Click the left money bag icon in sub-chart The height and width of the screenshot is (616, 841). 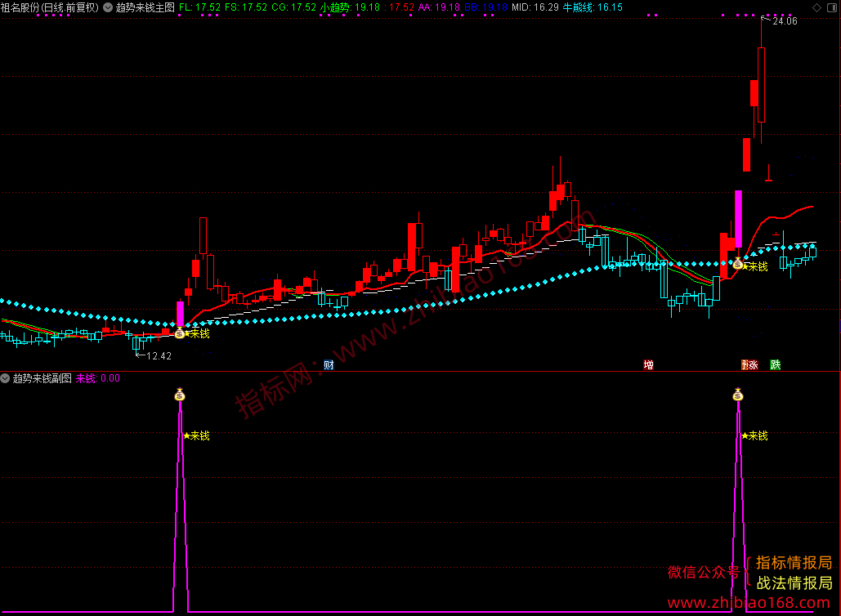180,395
